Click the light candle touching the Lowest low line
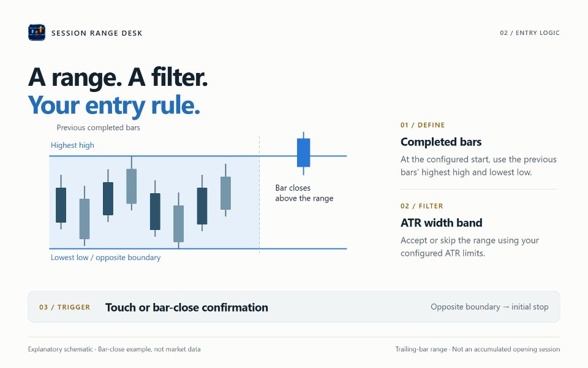Screen dimensions: 588x368 [x=178, y=221]
